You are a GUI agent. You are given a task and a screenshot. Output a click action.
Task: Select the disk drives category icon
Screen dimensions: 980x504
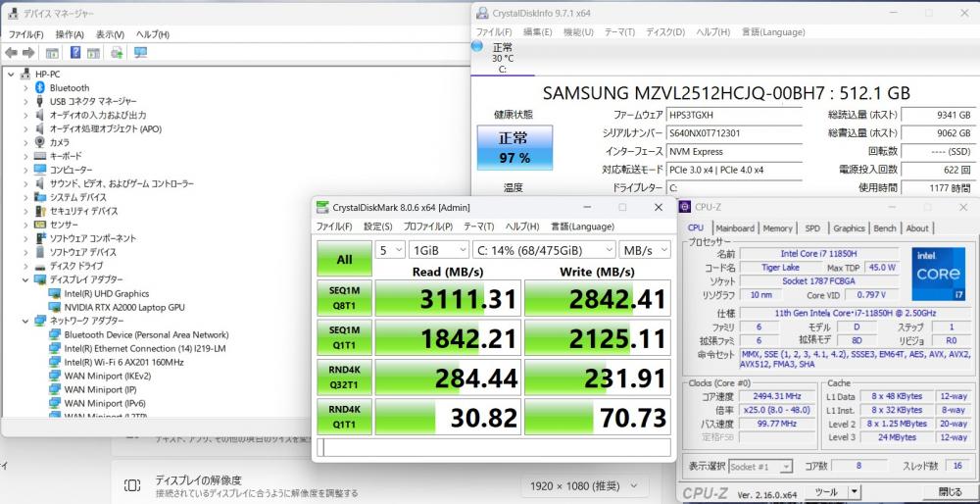(40, 266)
